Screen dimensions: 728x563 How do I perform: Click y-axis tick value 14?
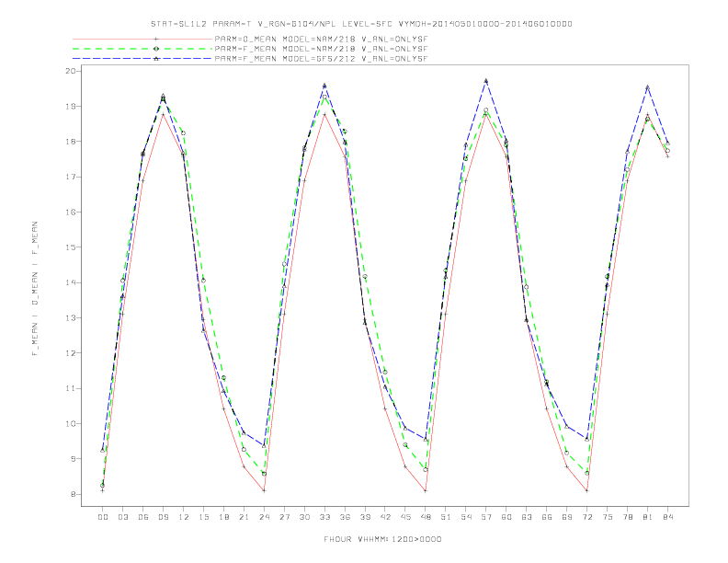[70, 282]
